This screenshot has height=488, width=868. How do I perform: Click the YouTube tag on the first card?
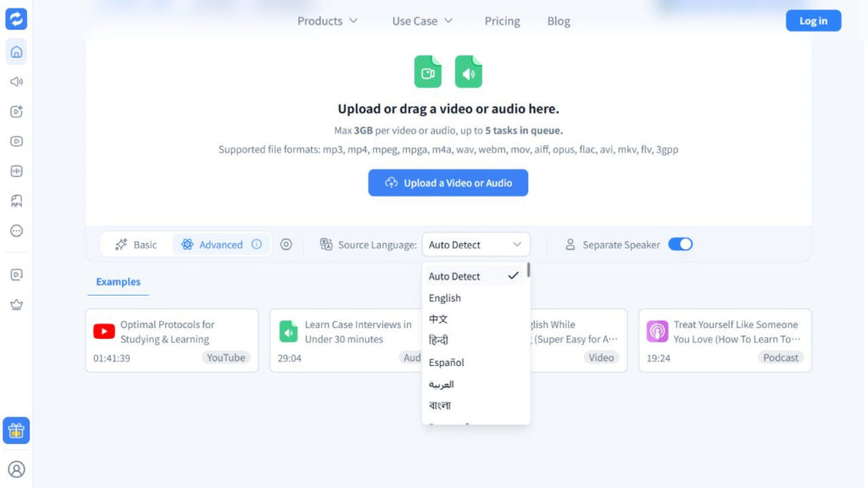point(225,358)
